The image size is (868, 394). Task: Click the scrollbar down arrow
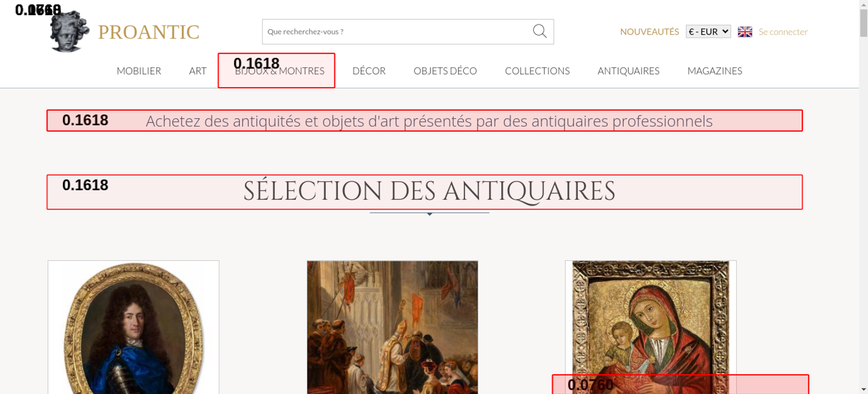(863, 389)
